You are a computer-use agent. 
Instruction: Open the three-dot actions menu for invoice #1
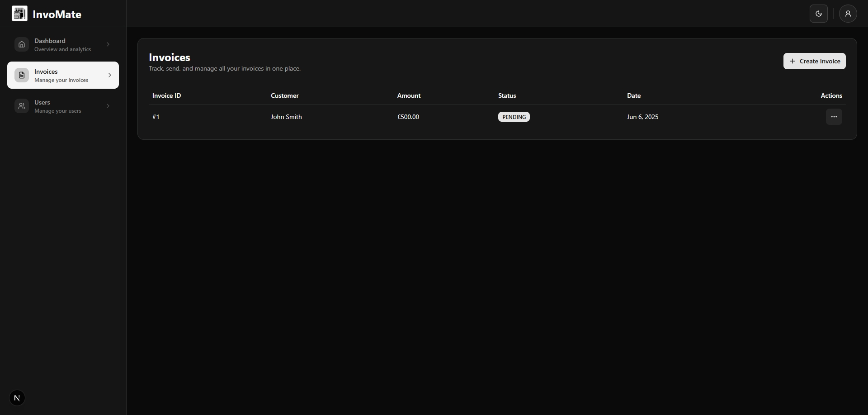834,117
